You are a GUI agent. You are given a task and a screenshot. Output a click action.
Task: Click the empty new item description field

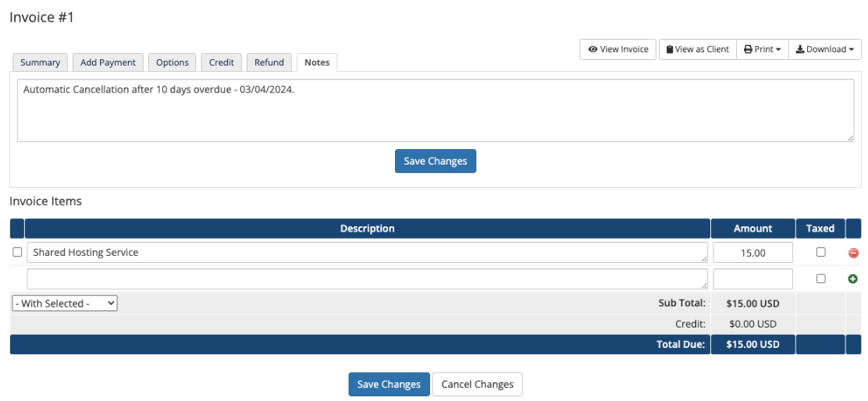(368, 279)
